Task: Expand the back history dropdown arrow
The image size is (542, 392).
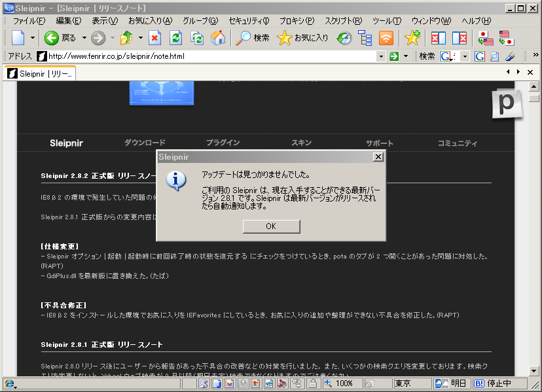Action: pyautogui.click(x=84, y=38)
